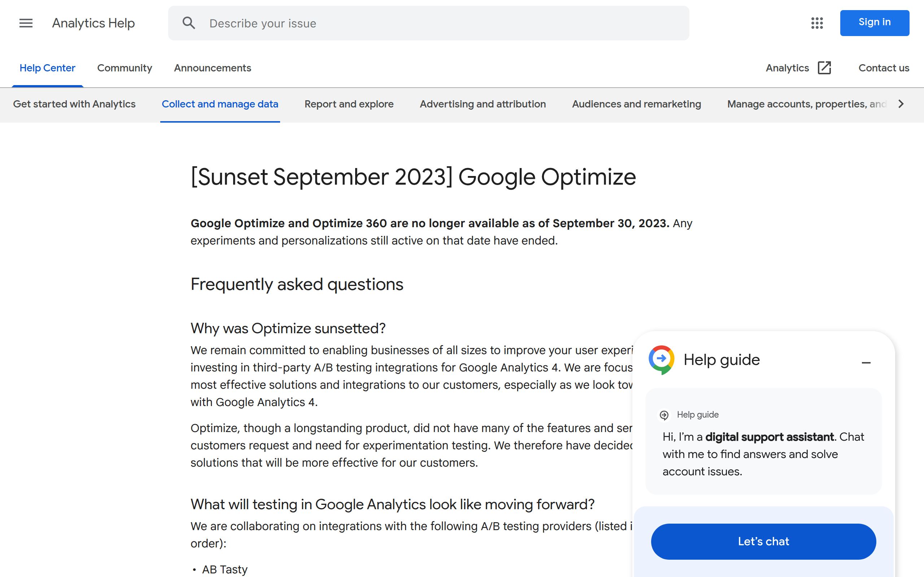Minimize the Help guide chat panel
This screenshot has height=577, width=924.
[x=866, y=362]
